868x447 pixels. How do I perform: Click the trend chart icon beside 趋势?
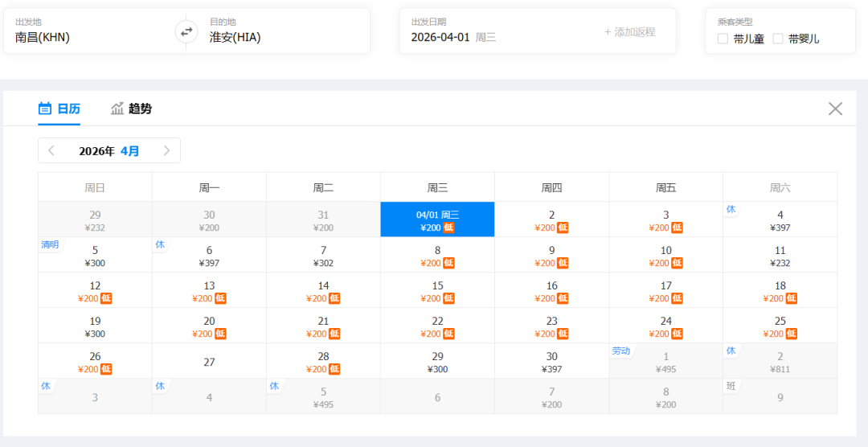[x=117, y=109]
